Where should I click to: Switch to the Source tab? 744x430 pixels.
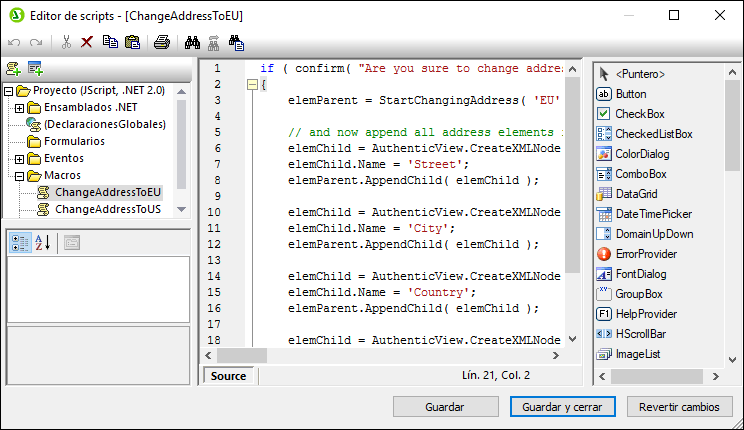click(x=228, y=376)
